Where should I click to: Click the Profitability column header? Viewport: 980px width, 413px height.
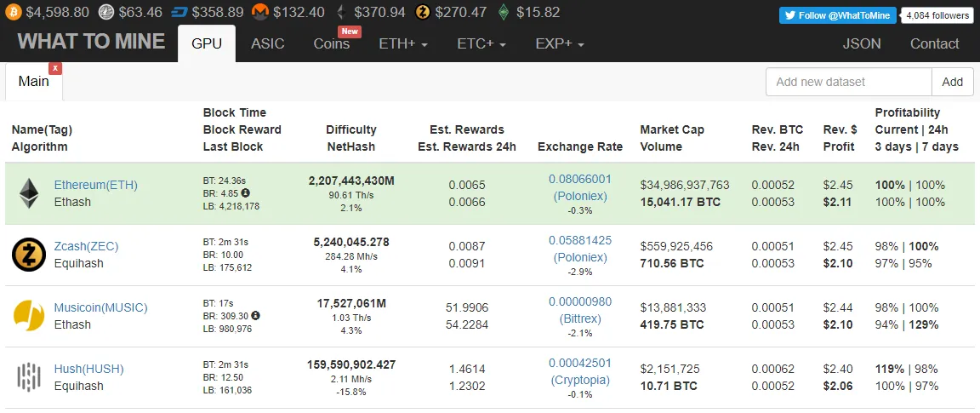click(x=916, y=129)
